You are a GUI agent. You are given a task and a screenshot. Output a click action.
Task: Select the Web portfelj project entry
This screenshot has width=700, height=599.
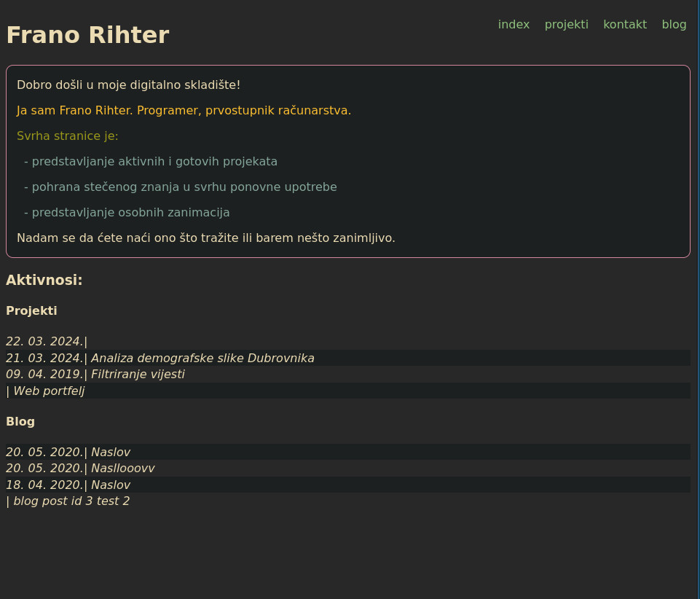49,391
